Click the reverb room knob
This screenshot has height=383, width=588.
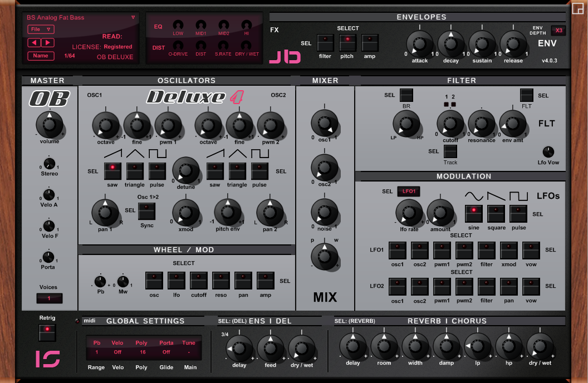point(384,347)
